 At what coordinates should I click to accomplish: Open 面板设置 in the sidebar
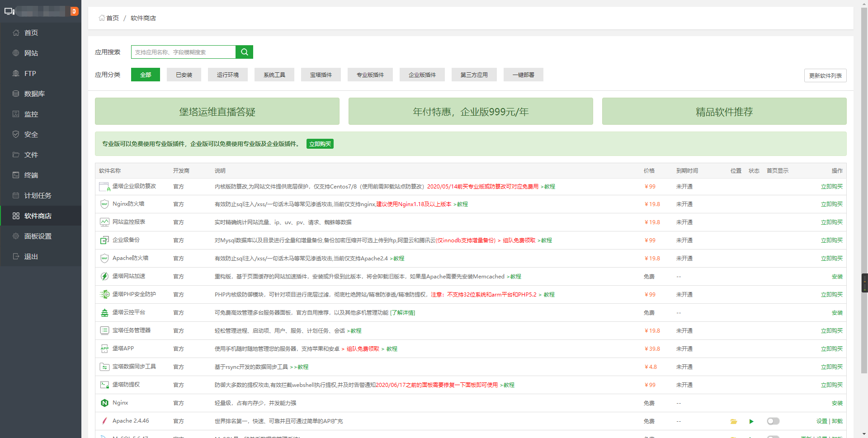[41, 236]
